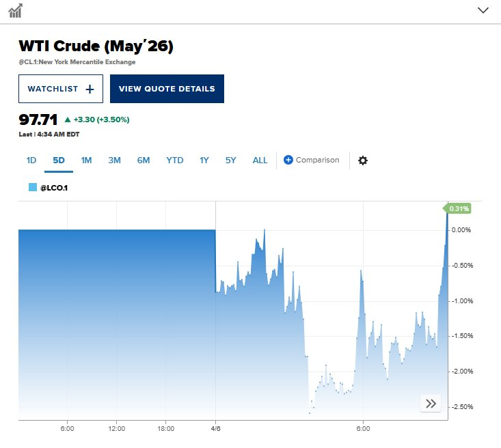Switch chart to 1M range
Screen dimensions: 501x448
click(86, 160)
